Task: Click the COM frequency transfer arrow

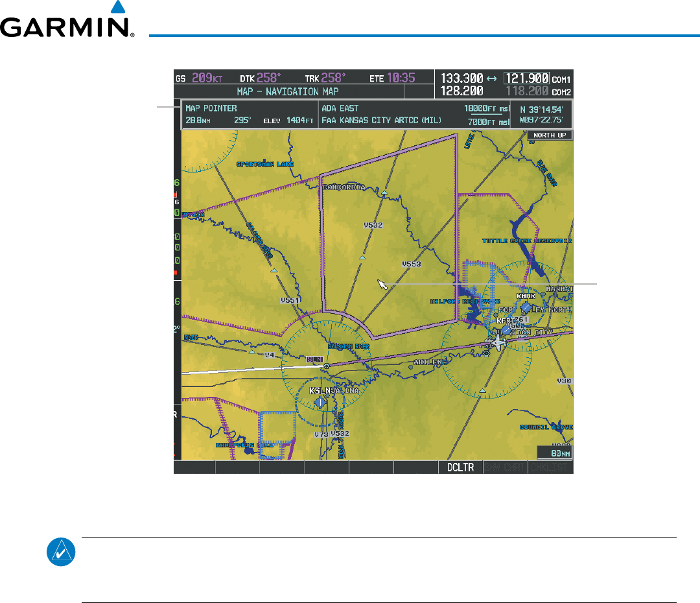Action: tap(491, 78)
